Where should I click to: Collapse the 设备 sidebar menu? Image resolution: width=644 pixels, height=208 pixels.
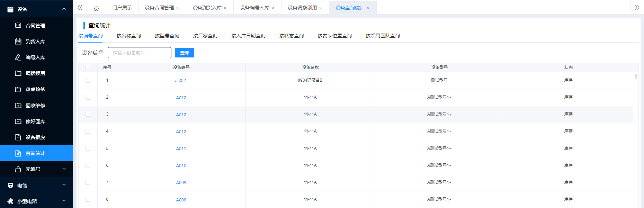[64, 9]
